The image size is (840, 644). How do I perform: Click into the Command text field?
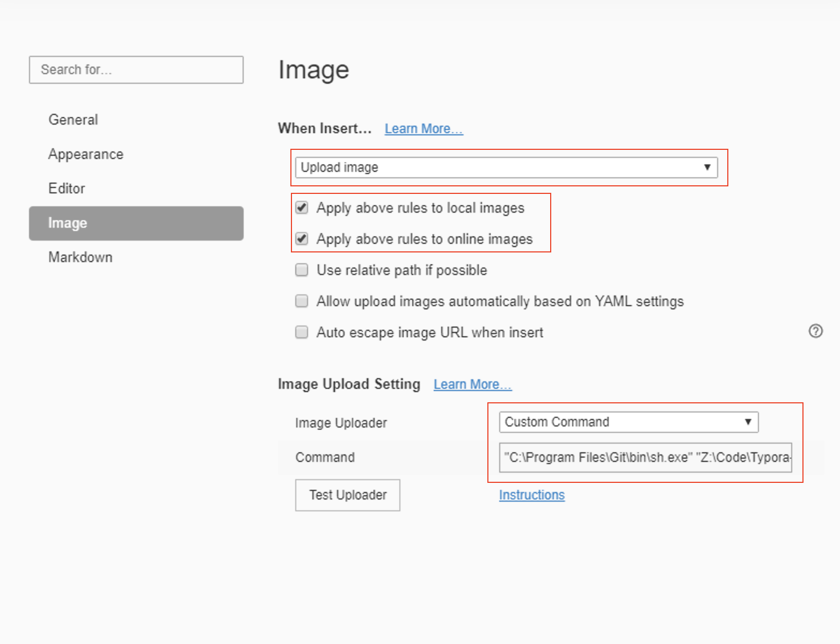tap(646, 458)
